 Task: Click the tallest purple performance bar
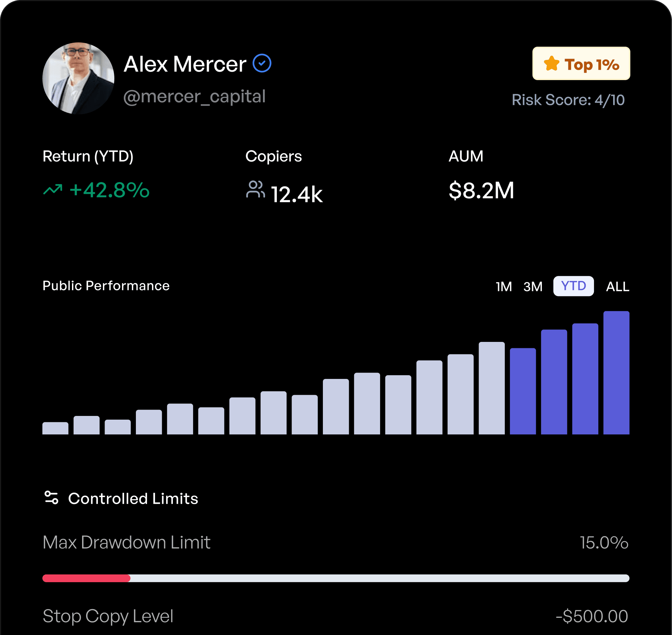point(616,373)
